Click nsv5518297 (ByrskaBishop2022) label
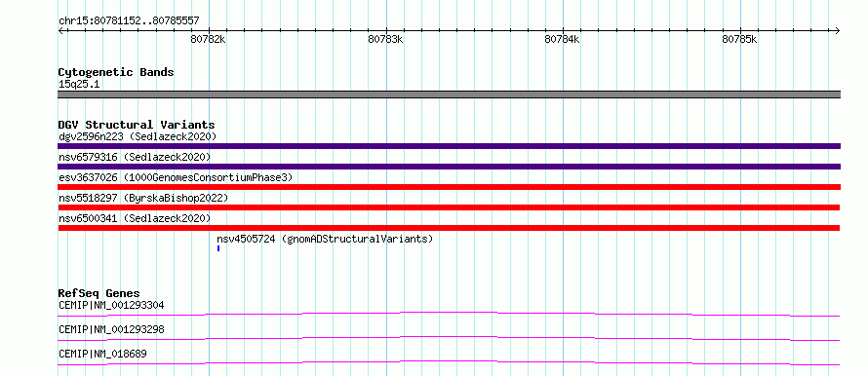Viewport: 868px width, 376px height. tap(143, 198)
